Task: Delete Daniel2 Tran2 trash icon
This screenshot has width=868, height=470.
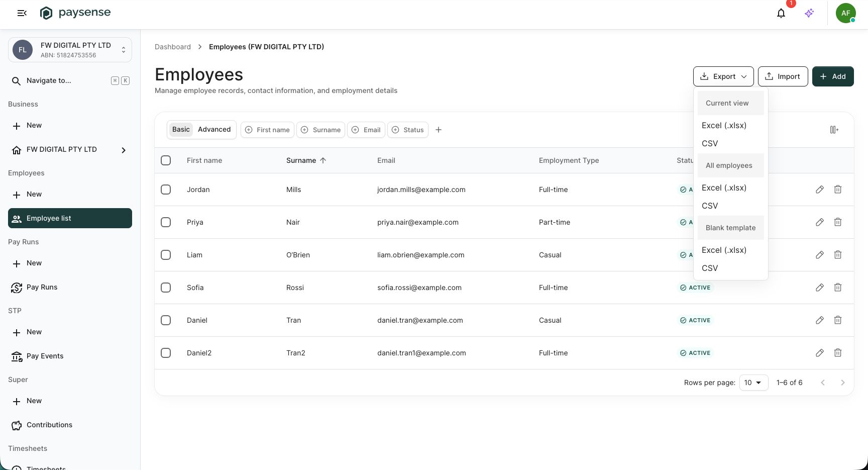Action: tap(838, 353)
